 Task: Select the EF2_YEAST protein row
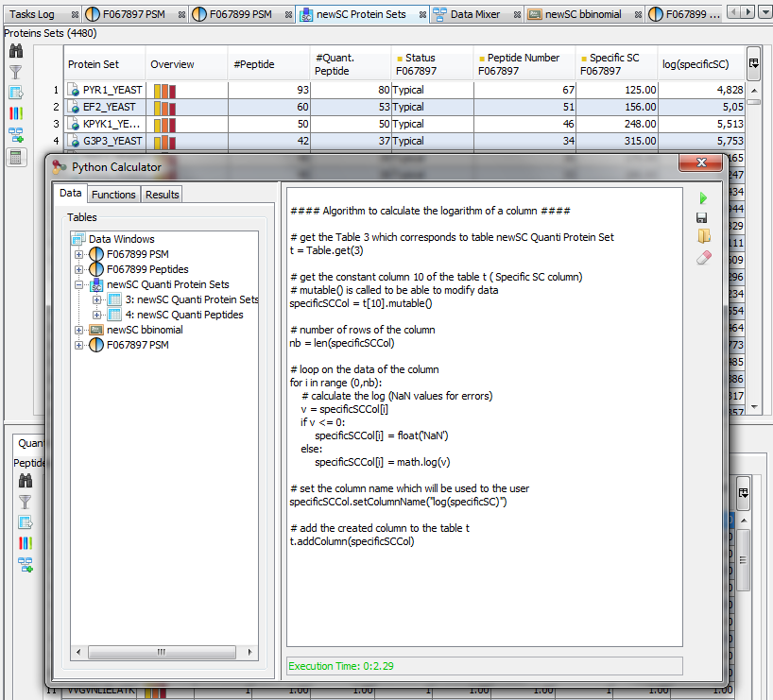[112, 107]
